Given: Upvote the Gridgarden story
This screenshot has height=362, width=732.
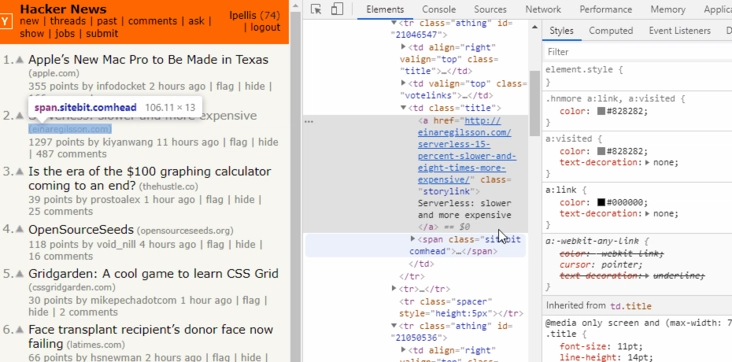Looking at the screenshot, I should 20,273.
